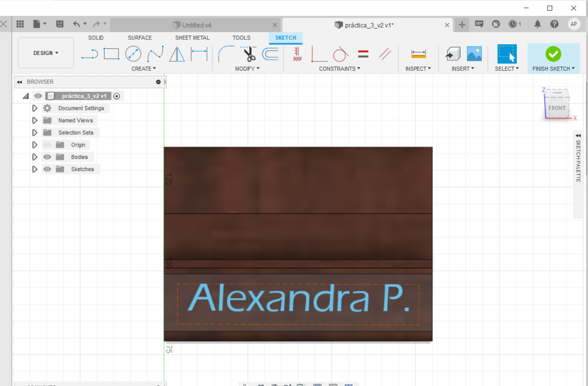Switch to the Solid tab
The image size is (588, 386).
[96, 38]
